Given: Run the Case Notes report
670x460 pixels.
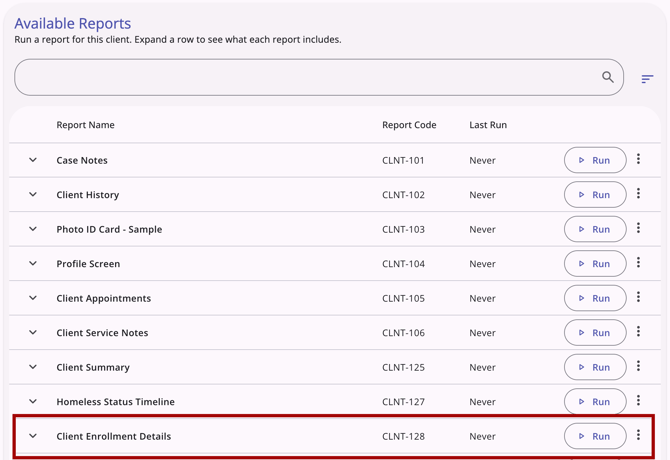Looking at the screenshot, I should (x=595, y=160).
